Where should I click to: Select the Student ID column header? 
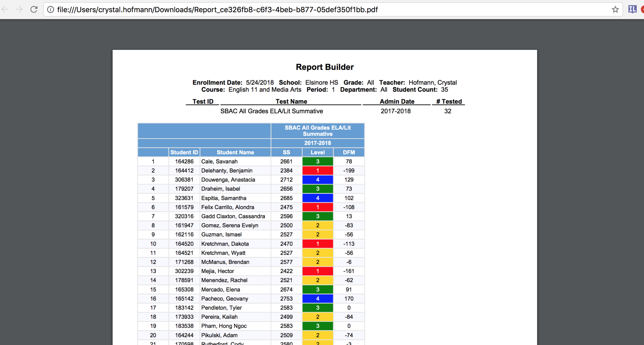point(184,152)
